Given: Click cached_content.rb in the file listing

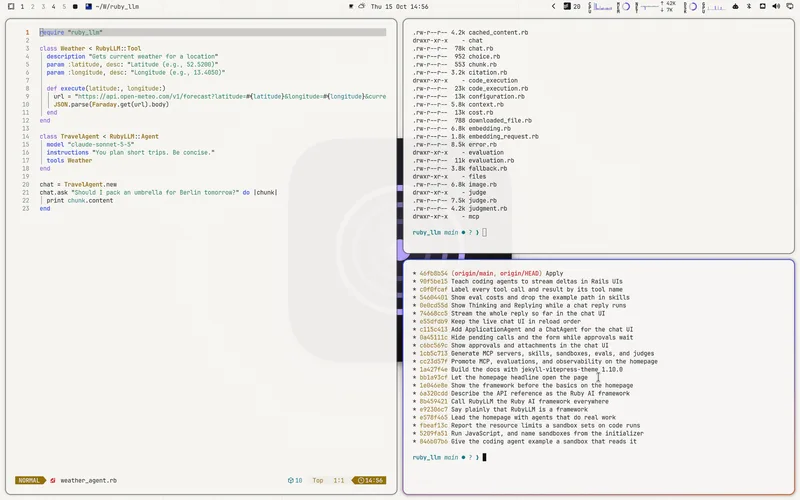Looking at the screenshot, I should click(x=498, y=32).
